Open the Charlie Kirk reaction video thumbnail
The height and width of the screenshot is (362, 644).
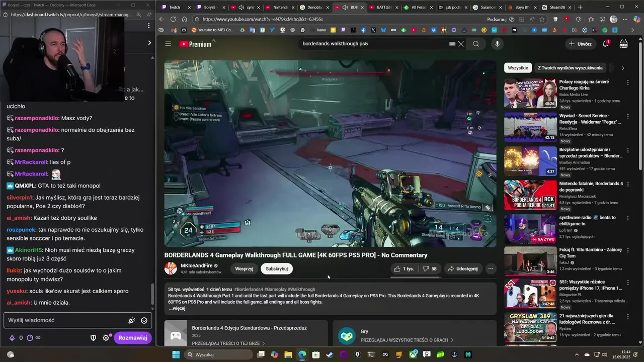click(530, 93)
